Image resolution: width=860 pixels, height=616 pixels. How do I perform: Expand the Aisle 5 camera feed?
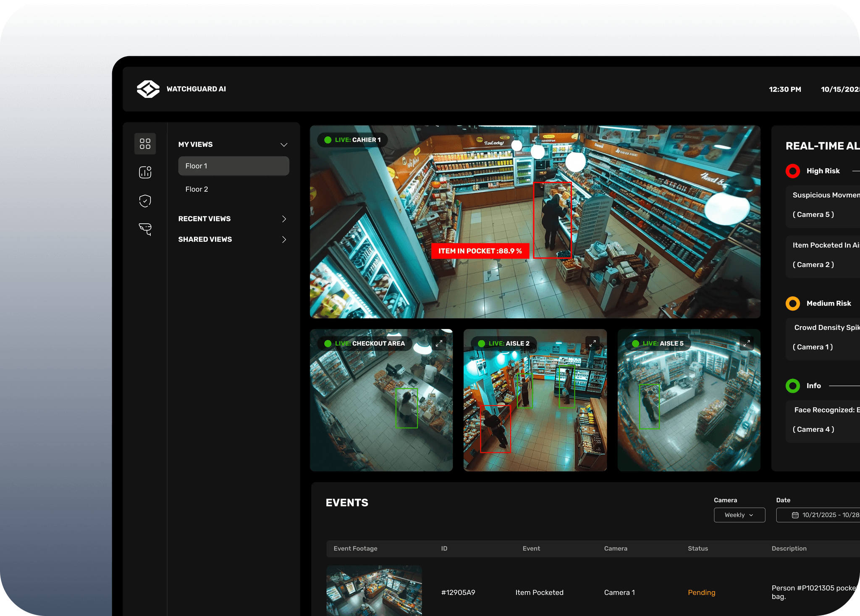pos(746,343)
